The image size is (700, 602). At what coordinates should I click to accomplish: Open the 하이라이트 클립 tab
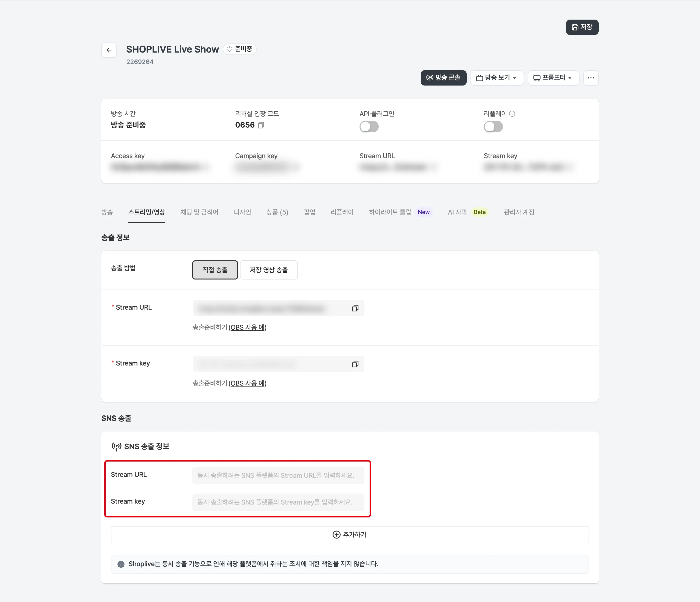click(400, 212)
